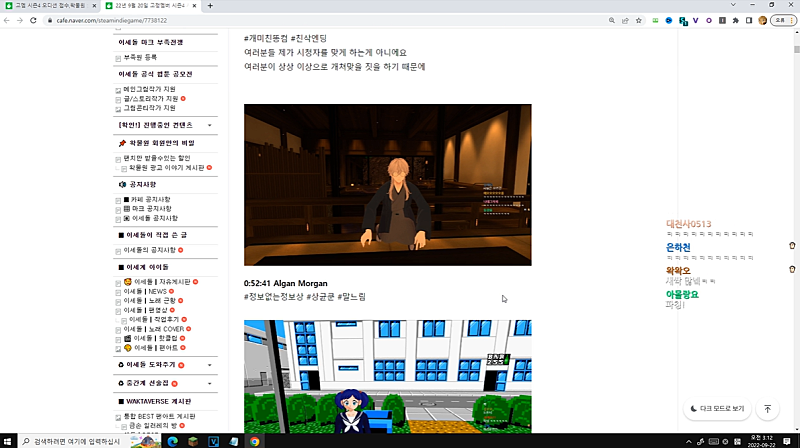Click the share page icon in address bar

[x=625, y=20]
